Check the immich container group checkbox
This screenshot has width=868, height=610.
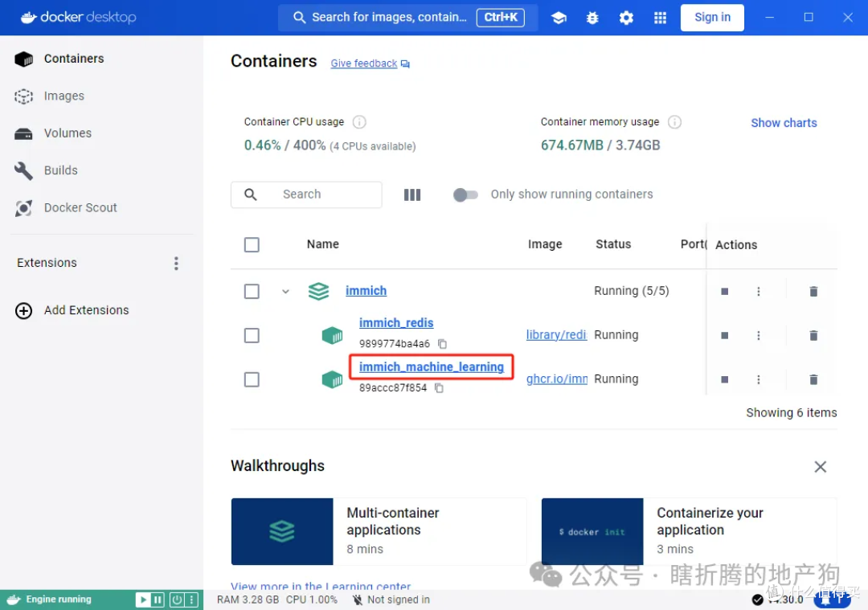coord(252,291)
